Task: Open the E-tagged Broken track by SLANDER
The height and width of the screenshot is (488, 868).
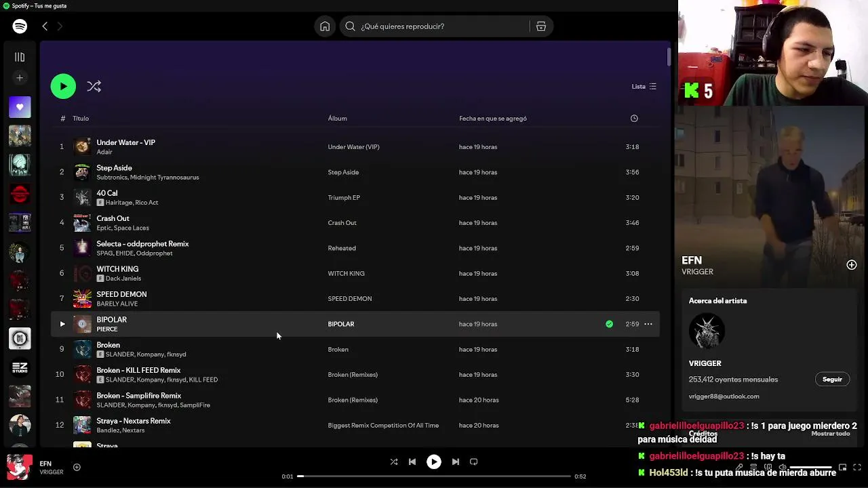Action: (108, 345)
